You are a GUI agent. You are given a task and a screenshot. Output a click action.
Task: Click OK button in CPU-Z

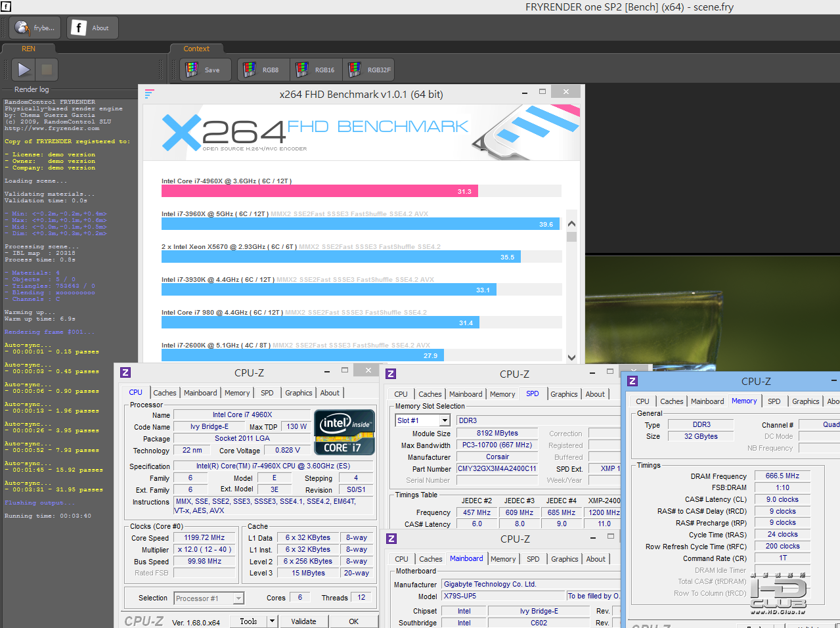354,621
